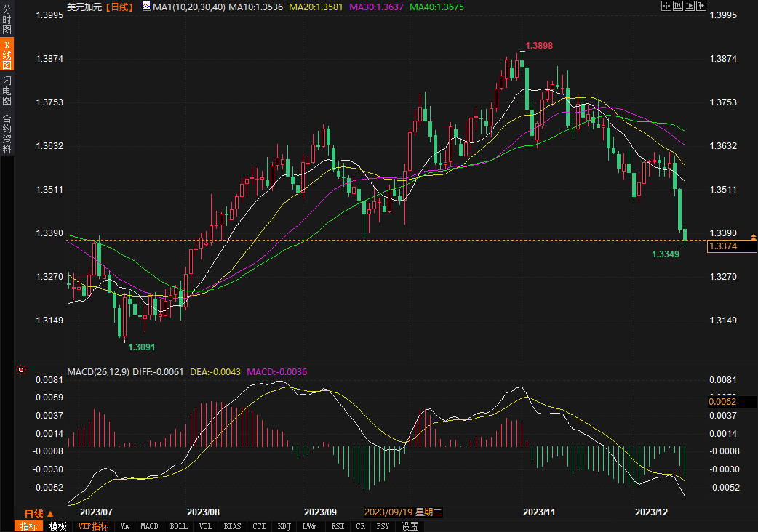Screen dimensions: 758x532
Task: Click the expand chart range icon
Action: point(690,6)
